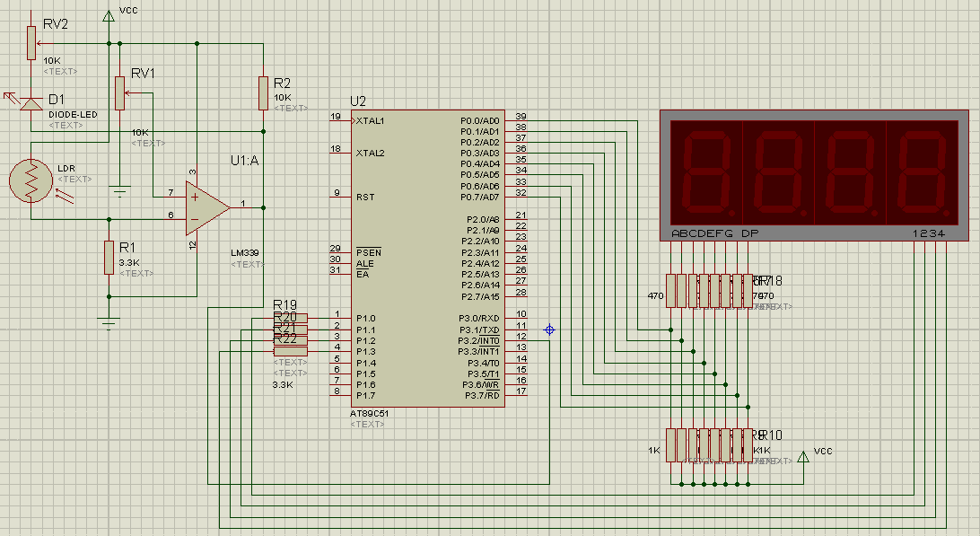Select the second digit of seven-segment display
This screenshot has height=536, width=980.
point(778,172)
